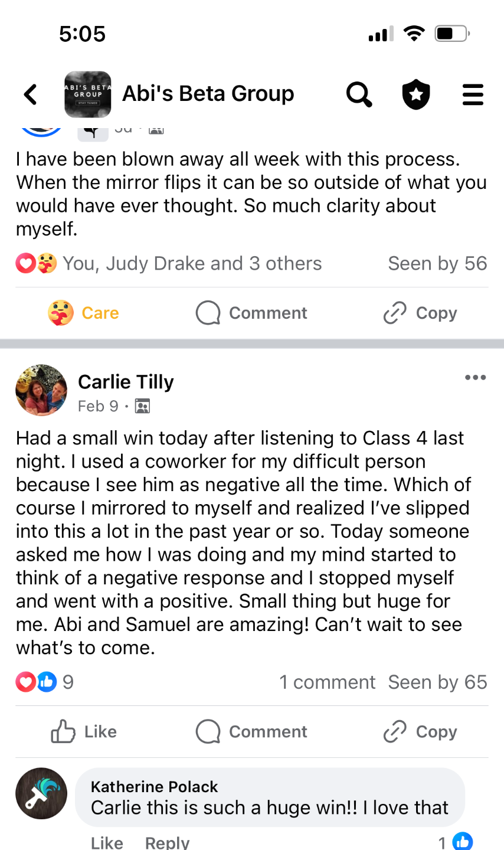Image resolution: width=504 pixels, height=850 pixels.
Task: Open Seen by 65 viewers list
Action: (437, 682)
